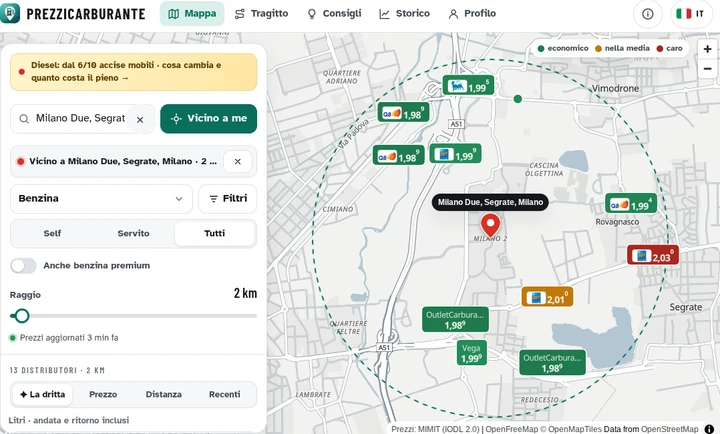Select OutletCarbura marker near Quartiere Feltre
Image resolution: width=720 pixels, height=434 pixels.
(456, 319)
